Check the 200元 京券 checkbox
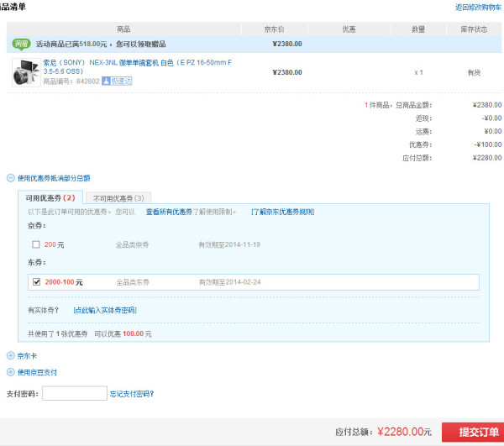Viewport: 504px width, 446px height. [36, 244]
